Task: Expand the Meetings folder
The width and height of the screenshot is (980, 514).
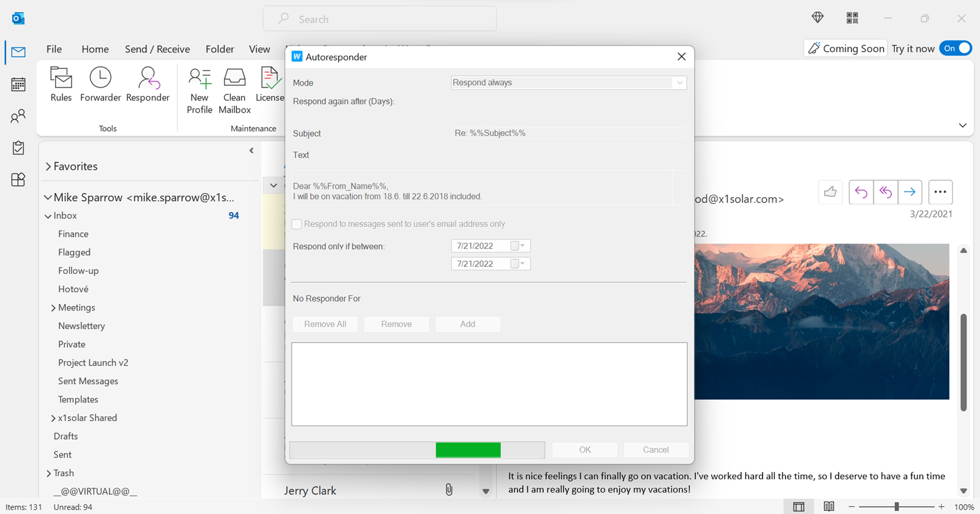Action: (x=53, y=308)
